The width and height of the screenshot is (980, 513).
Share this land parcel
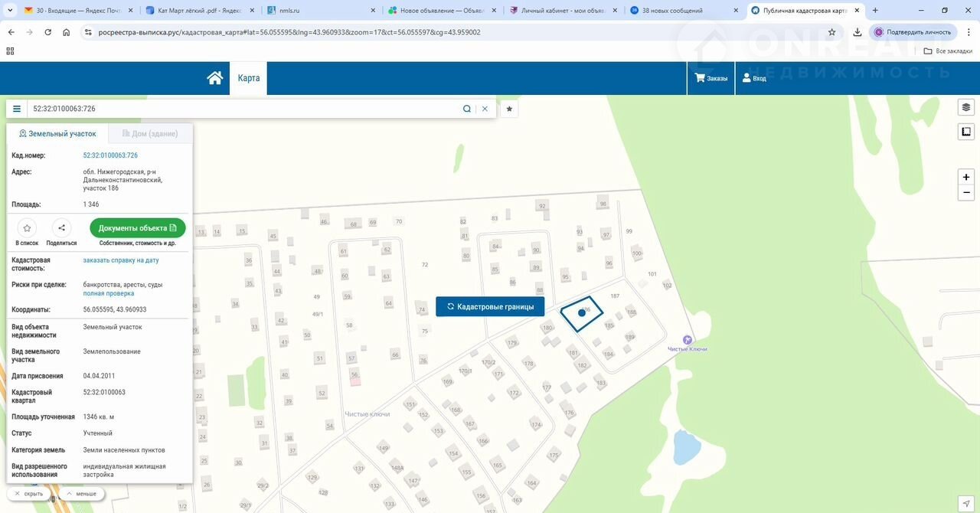tap(61, 228)
